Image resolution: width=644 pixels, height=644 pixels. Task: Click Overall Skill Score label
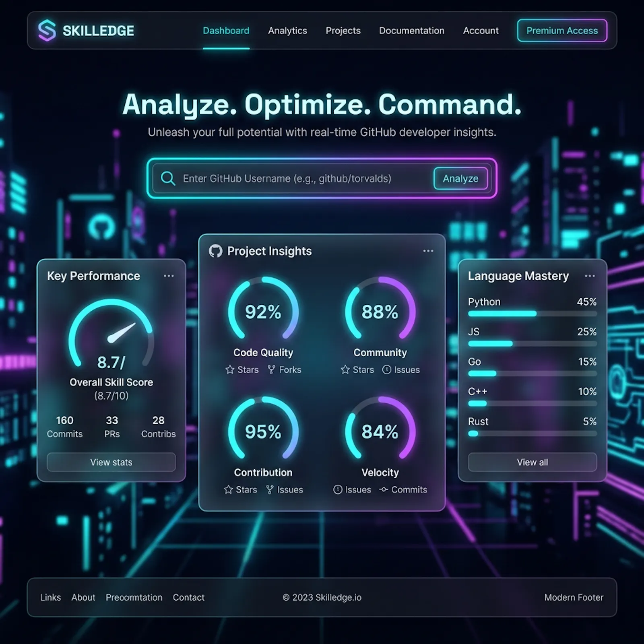click(x=111, y=382)
